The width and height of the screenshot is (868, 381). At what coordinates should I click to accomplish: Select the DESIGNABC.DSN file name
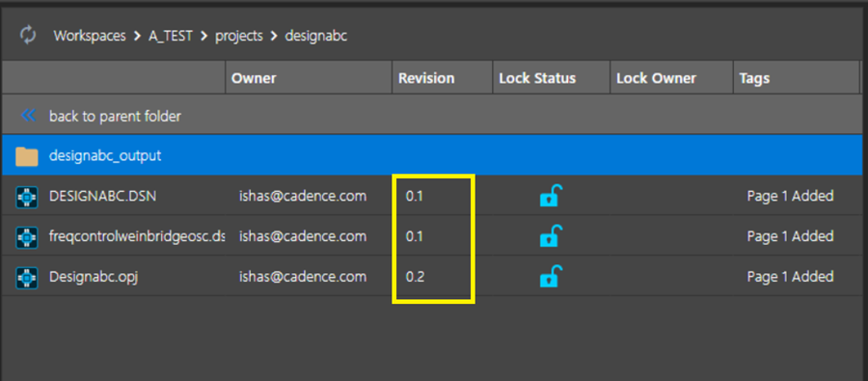102,196
